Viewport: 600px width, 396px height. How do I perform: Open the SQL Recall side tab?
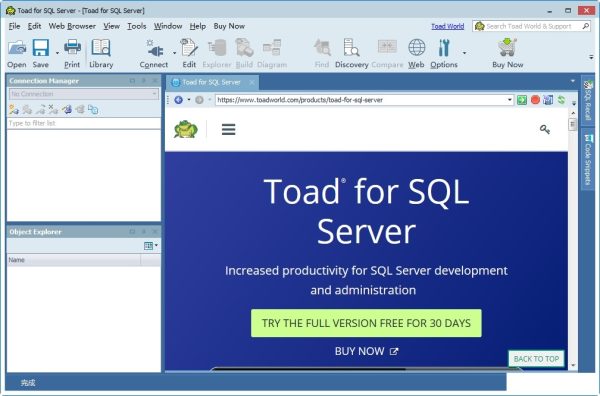[588, 100]
